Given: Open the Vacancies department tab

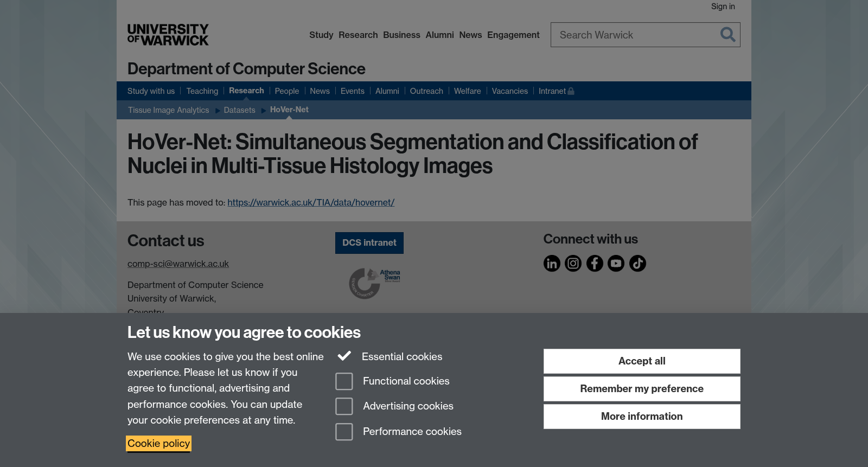Looking at the screenshot, I should [x=510, y=91].
